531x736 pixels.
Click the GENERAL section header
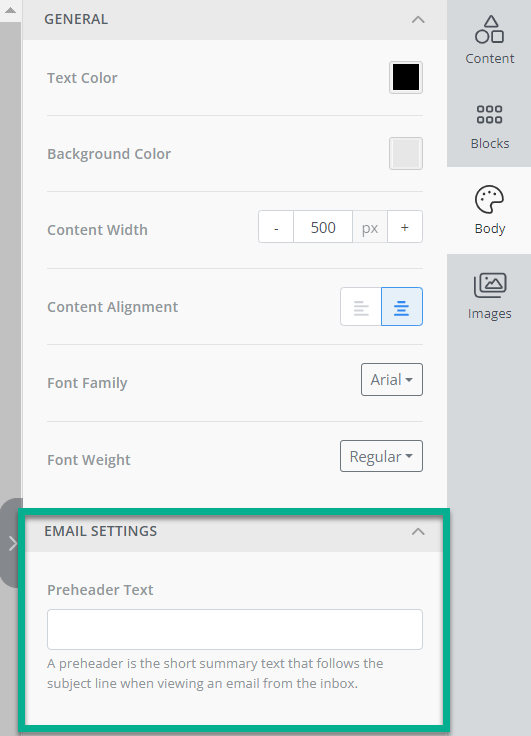[x=235, y=19]
